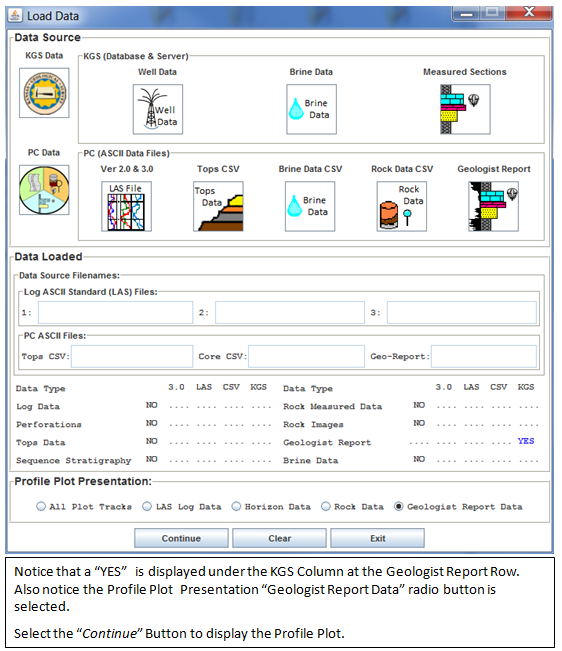The height and width of the screenshot is (651, 562).
Task: Open Measured Sections icon
Action: point(465,109)
